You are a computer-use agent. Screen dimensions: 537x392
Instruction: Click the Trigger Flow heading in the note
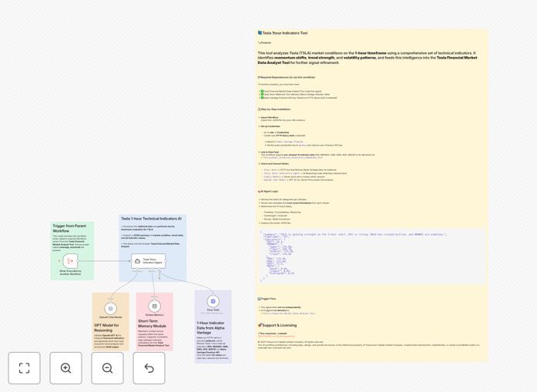point(267,299)
